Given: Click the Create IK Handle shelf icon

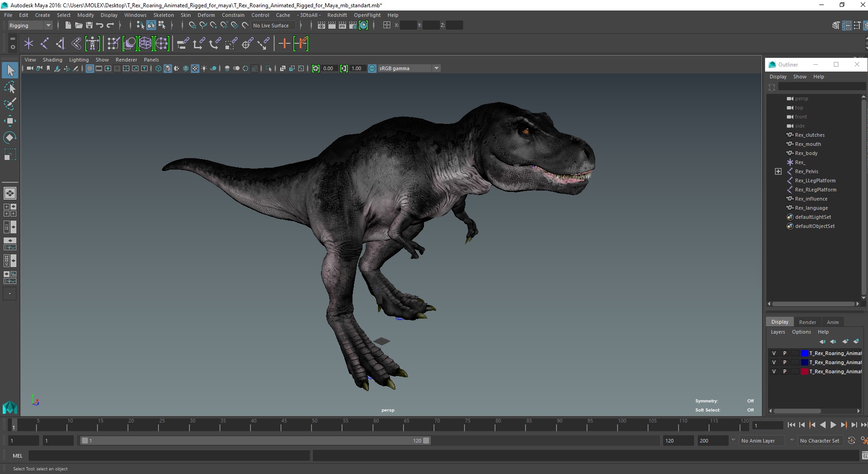Looking at the screenshot, I should point(60,44).
